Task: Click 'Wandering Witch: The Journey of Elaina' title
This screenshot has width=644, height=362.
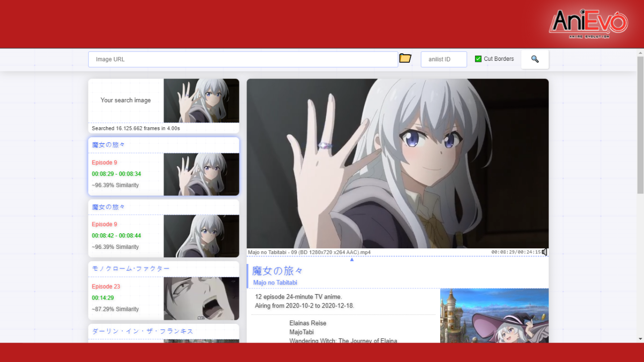Action: (343, 341)
